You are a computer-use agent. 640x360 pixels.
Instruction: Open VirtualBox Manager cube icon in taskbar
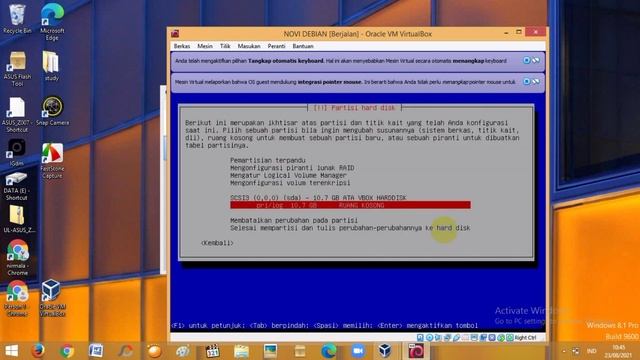click(x=384, y=351)
